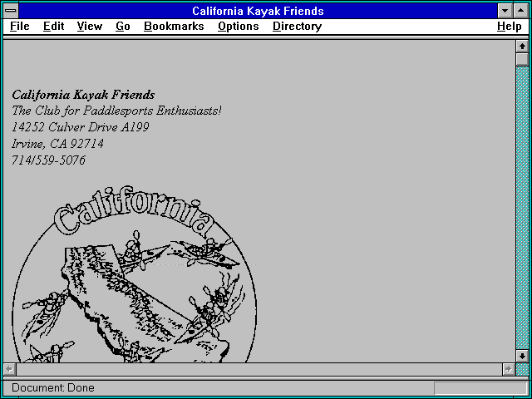Click the 'Irvine, CA 92714' line

point(57,144)
